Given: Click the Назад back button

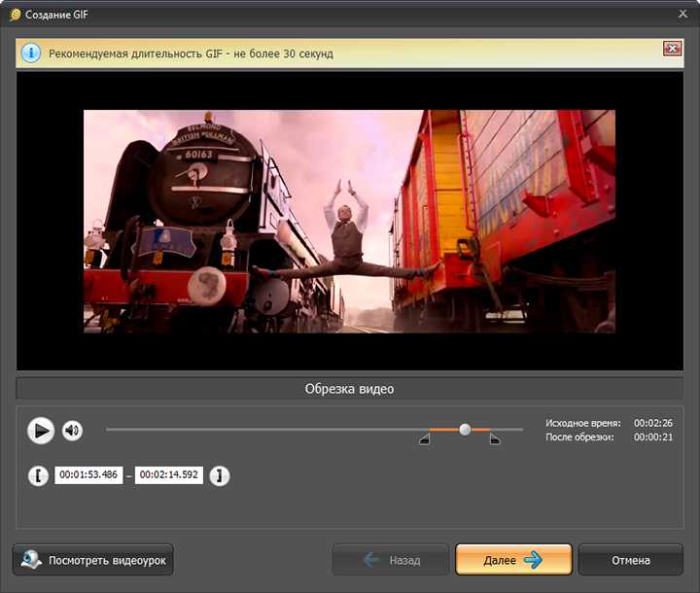Looking at the screenshot, I should pos(390,560).
